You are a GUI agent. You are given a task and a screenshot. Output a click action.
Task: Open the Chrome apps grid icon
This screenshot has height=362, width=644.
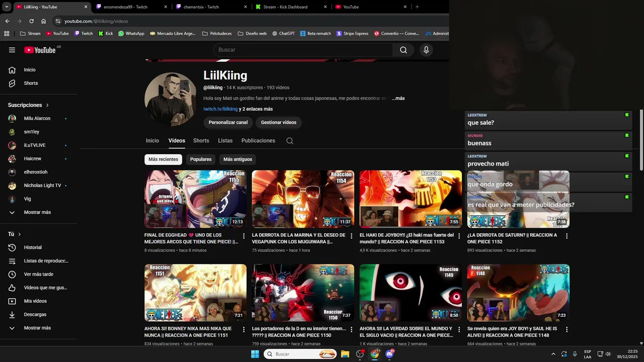[x=7, y=34]
